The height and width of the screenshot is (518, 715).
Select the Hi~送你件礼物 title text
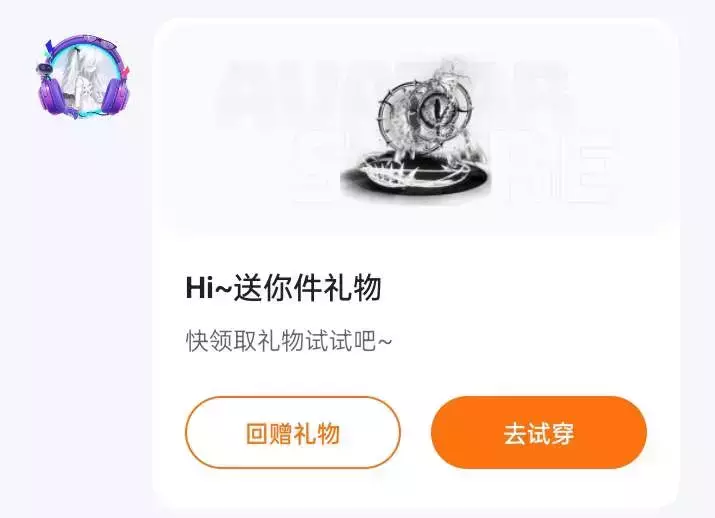point(283,288)
